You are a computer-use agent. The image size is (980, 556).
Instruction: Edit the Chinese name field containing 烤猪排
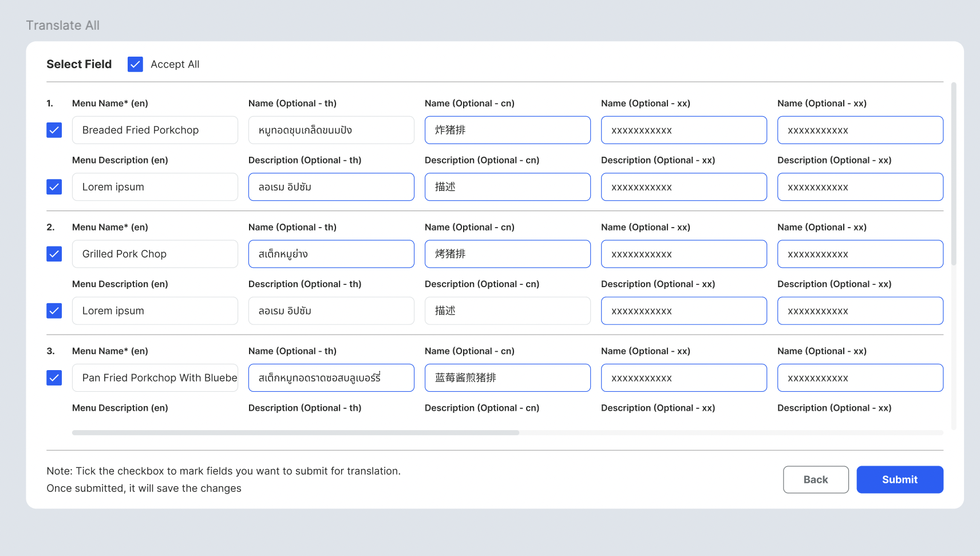[x=507, y=254]
